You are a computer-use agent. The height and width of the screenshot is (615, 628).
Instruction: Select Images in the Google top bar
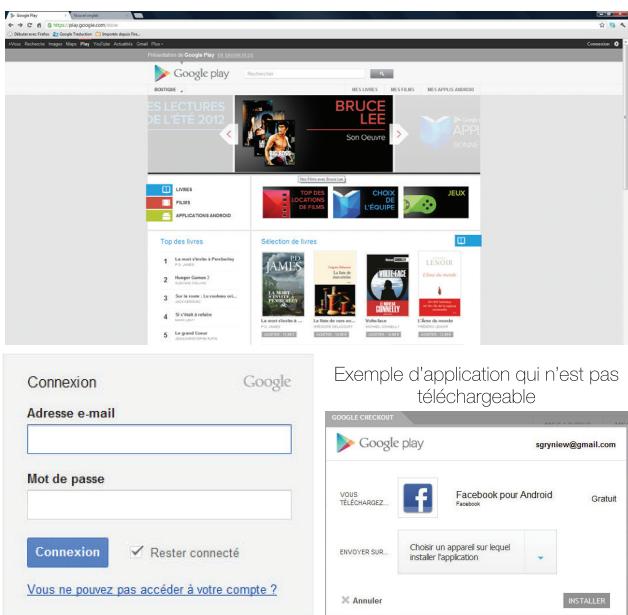[55, 44]
